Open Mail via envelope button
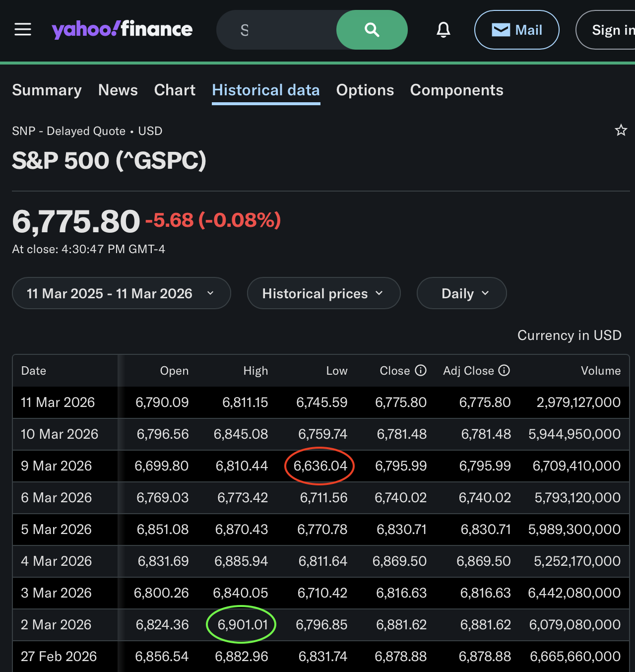 tap(516, 30)
